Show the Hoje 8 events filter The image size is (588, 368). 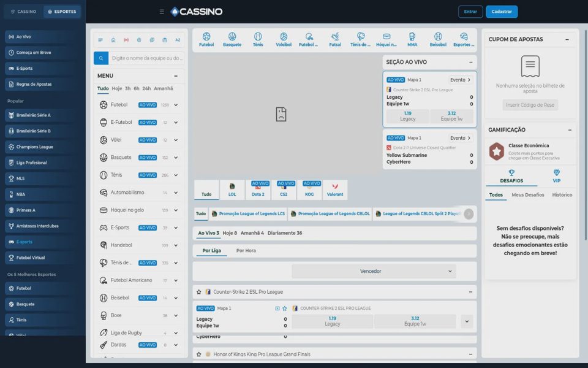[230, 233]
